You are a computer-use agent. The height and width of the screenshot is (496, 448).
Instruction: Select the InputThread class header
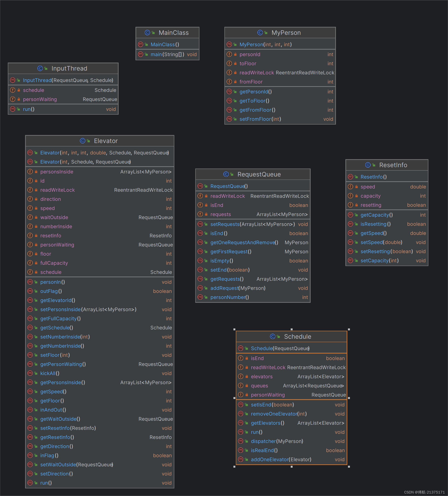(x=69, y=68)
